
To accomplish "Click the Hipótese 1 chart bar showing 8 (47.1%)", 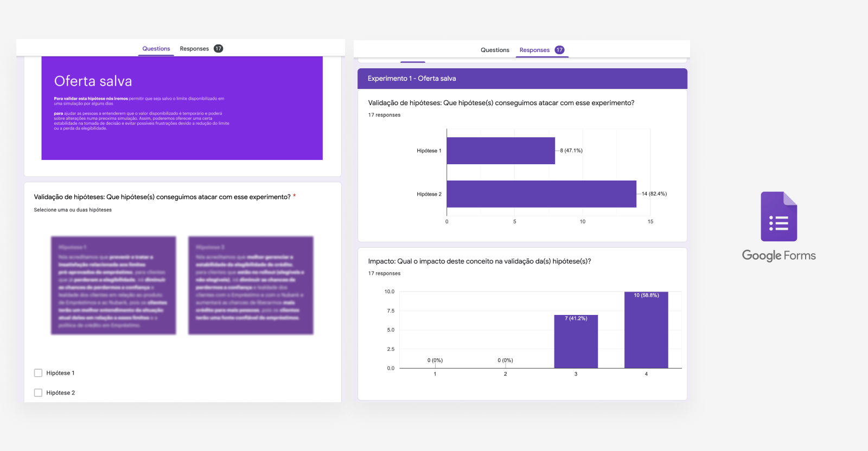I will pyautogui.click(x=501, y=151).
